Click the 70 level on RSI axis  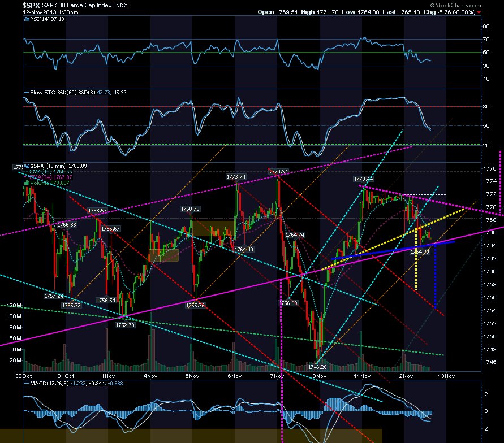486,40
